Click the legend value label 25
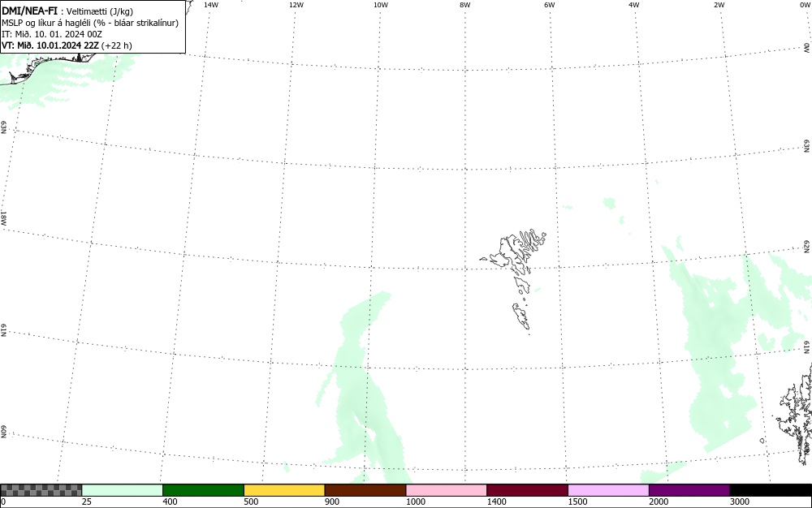This screenshot has height=508, width=812. click(87, 502)
